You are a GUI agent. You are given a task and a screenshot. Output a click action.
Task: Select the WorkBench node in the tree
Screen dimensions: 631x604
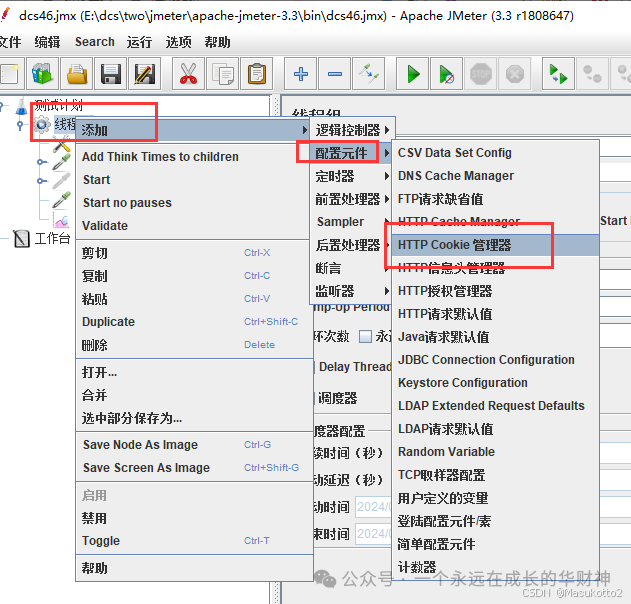coord(42,238)
